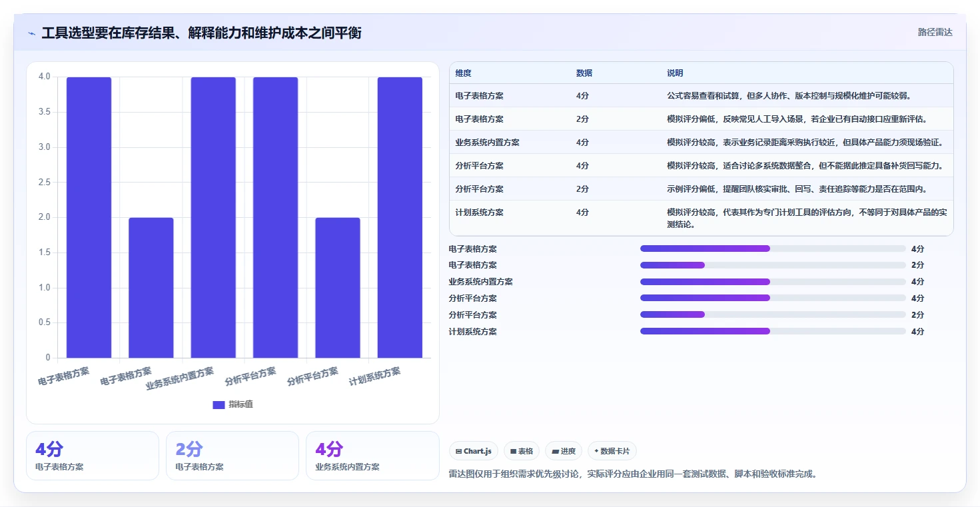Click the 计划系统方案 progress row label
This screenshot has height=507, width=980.
[x=473, y=332]
